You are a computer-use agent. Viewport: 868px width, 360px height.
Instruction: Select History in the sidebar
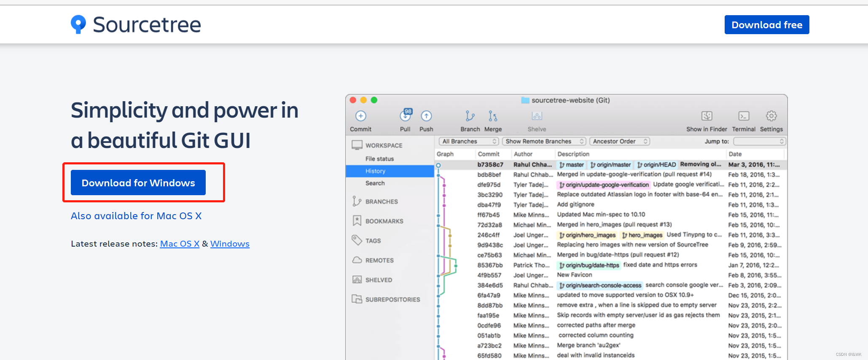390,171
